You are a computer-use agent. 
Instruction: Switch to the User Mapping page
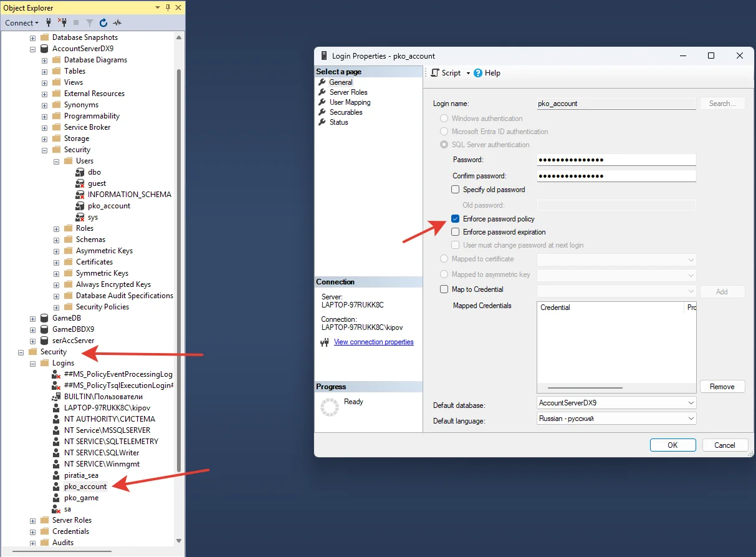click(x=350, y=102)
